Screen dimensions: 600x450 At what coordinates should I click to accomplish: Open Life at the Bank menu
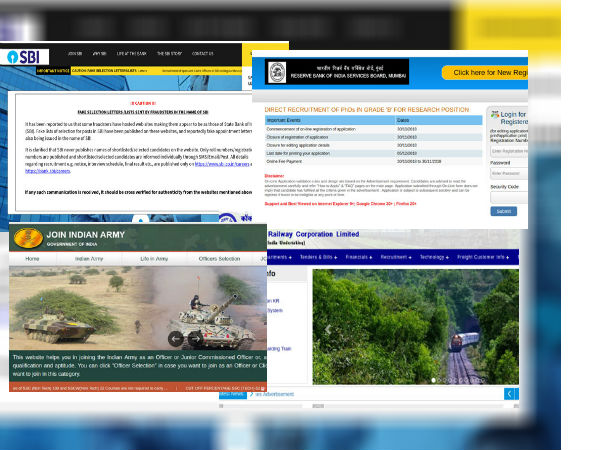click(x=131, y=53)
